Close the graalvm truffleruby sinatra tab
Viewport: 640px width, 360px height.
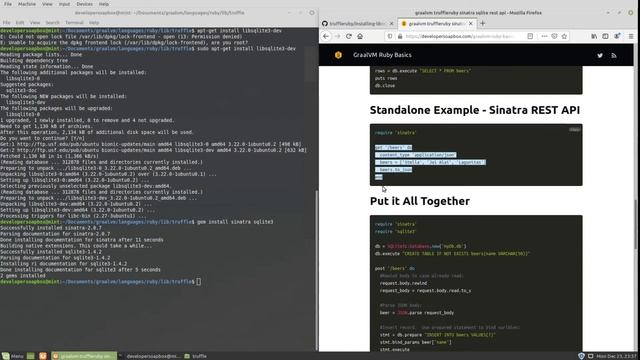pyautogui.click(x=471, y=24)
